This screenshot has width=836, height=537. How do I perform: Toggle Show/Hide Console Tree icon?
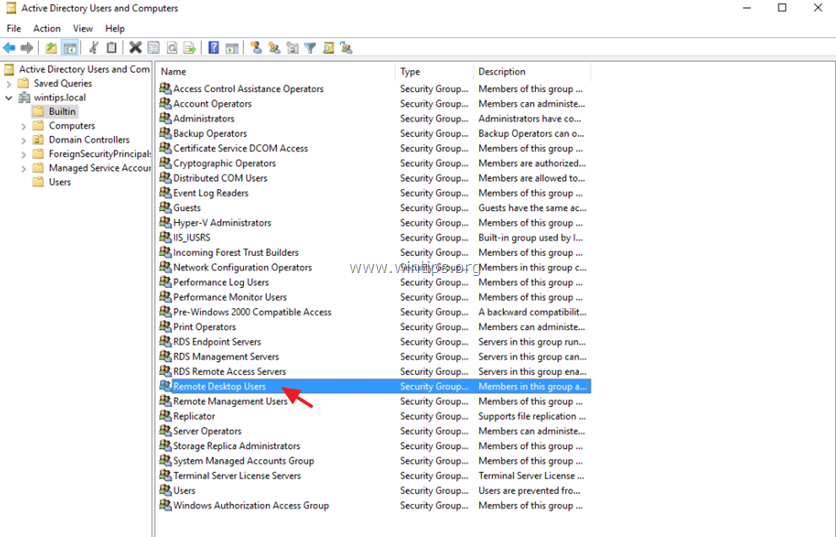tap(70, 48)
